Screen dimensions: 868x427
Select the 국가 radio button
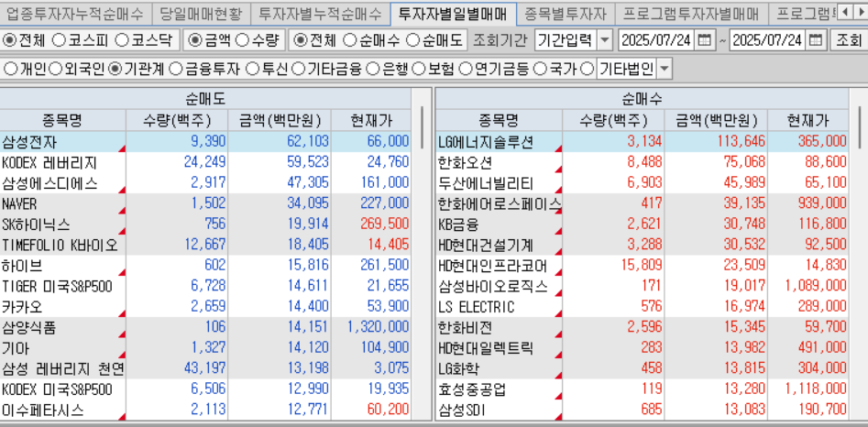540,69
